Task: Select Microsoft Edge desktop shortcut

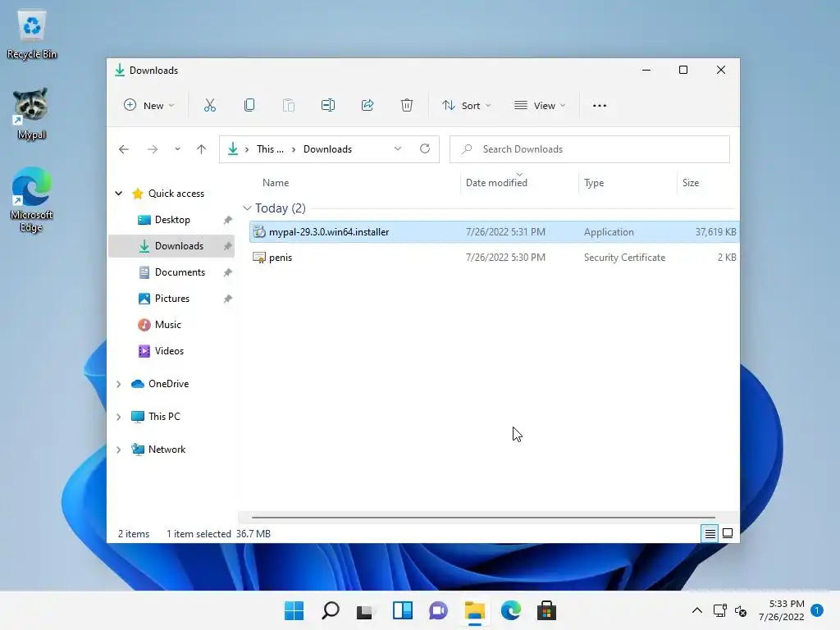Action: tap(31, 199)
